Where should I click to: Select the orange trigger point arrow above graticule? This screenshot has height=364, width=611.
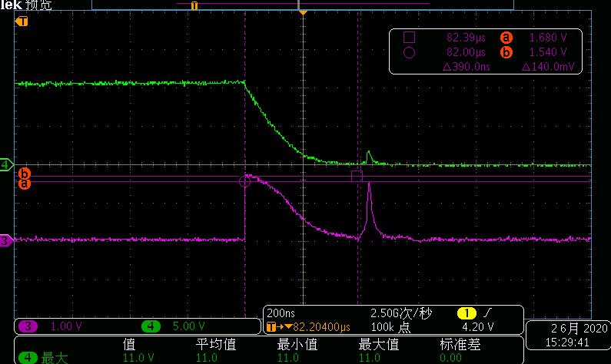click(x=303, y=13)
